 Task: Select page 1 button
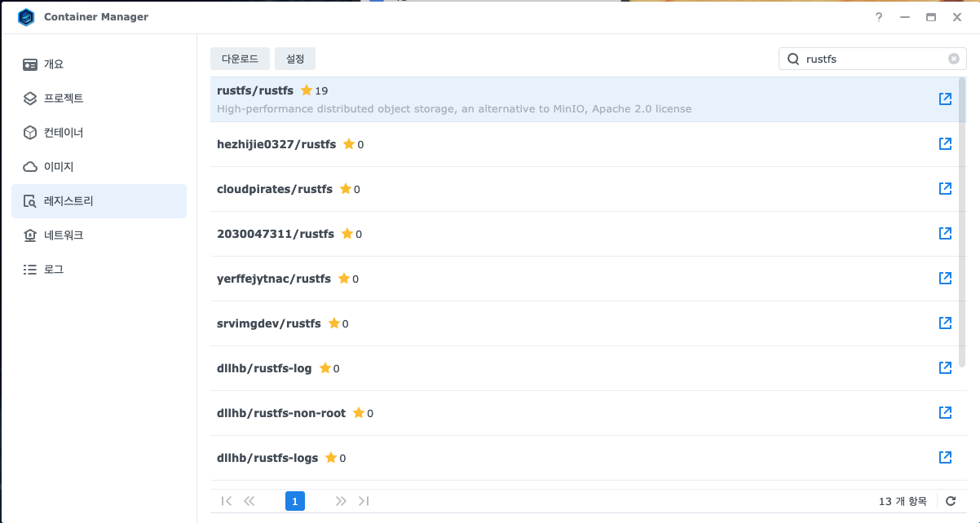(x=295, y=501)
